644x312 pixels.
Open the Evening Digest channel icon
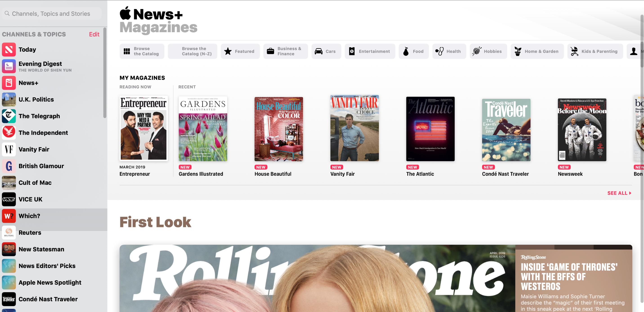(9, 66)
